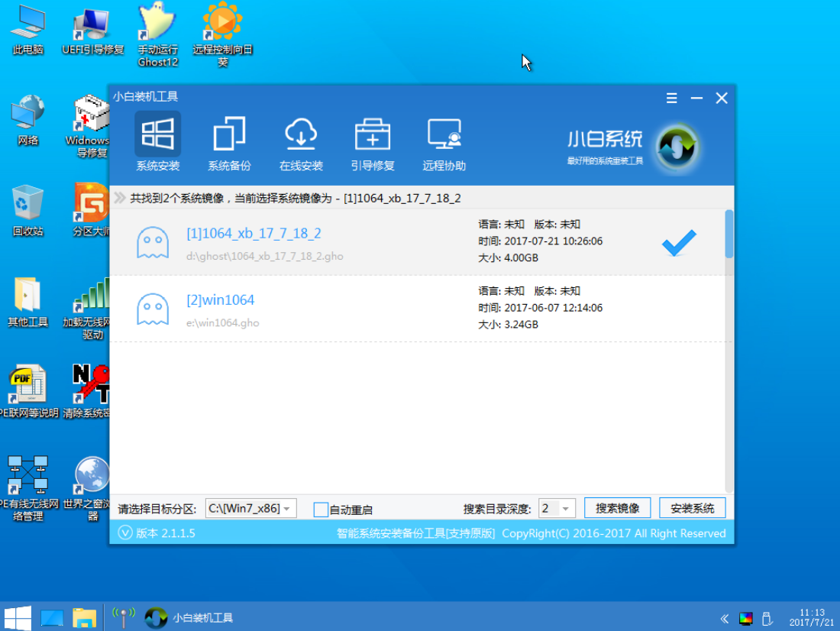Click 小白装机工具 taskbar button
The height and width of the screenshot is (631, 840).
(189, 617)
